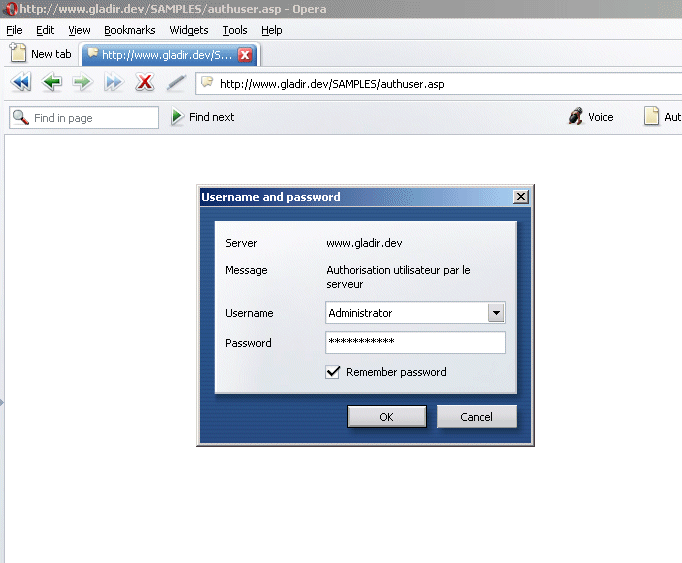Click the New tab page icon
The width and height of the screenshot is (682, 563).
tap(18, 53)
